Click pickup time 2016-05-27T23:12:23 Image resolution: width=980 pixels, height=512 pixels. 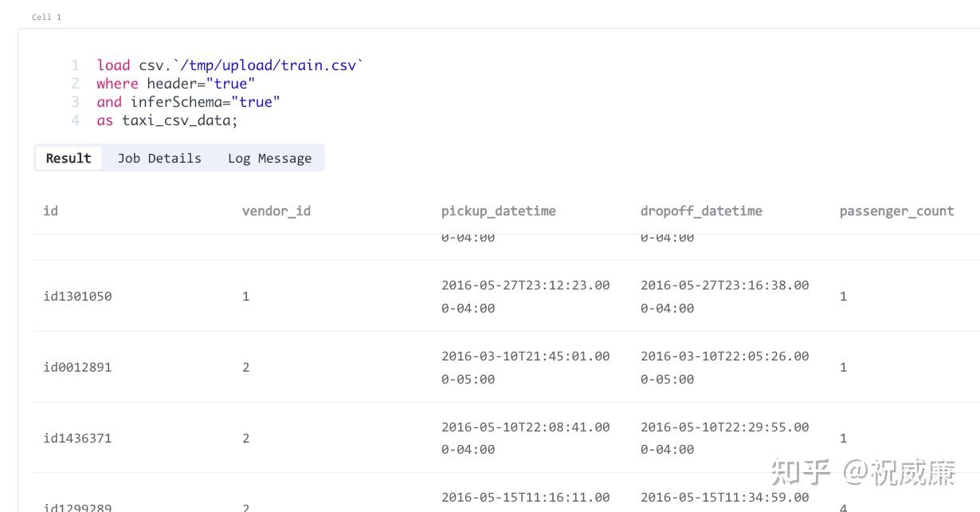[526, 296]
